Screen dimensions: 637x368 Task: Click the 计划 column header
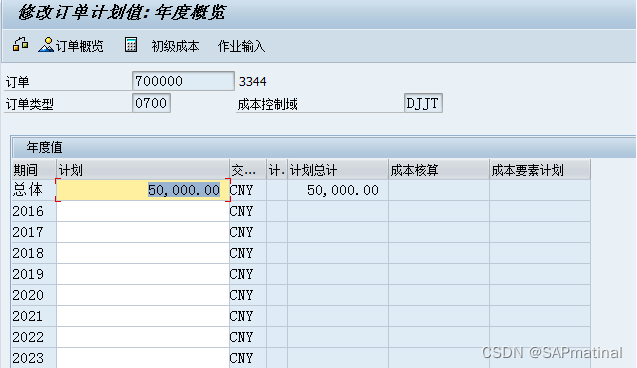coord(143,170)
